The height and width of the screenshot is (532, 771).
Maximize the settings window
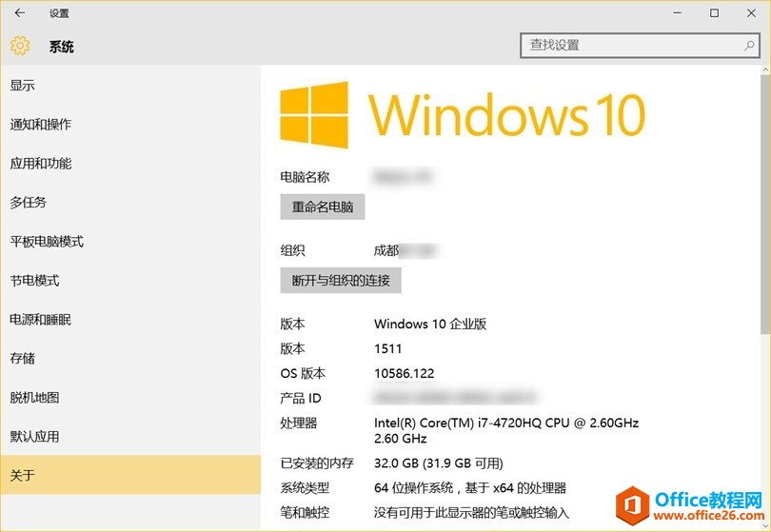[x=715, y=13]
